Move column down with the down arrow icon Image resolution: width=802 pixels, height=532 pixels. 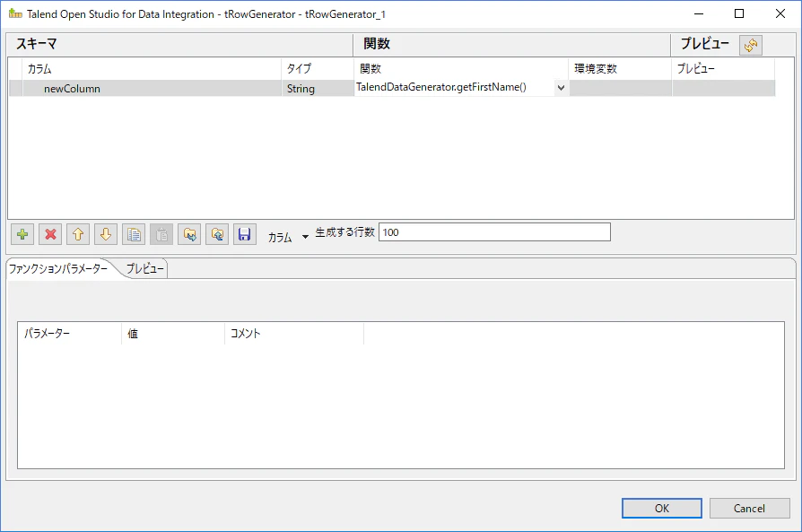pos(106,235)
